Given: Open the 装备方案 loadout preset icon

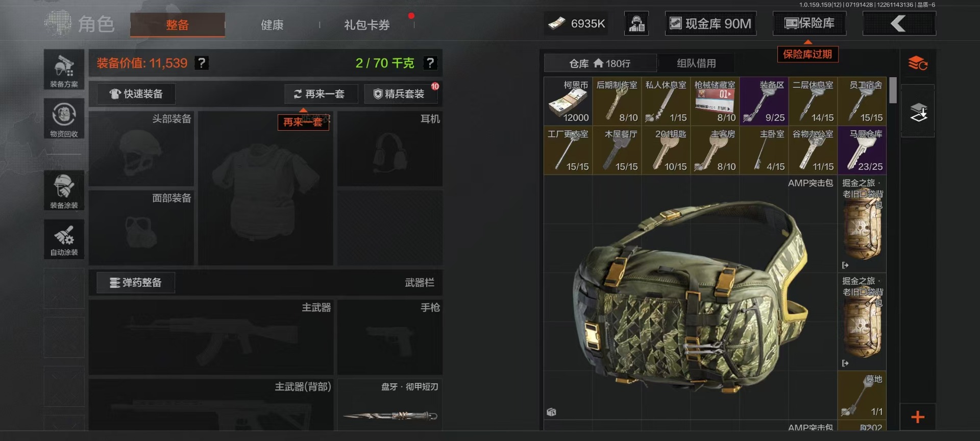Looking at the screenshot, I should (64, 70).
